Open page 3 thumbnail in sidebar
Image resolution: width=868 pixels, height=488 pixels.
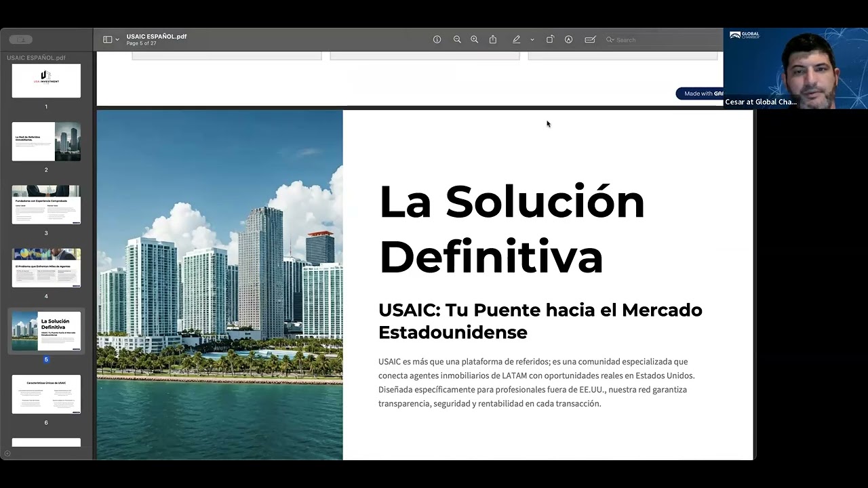click(46, 205)
